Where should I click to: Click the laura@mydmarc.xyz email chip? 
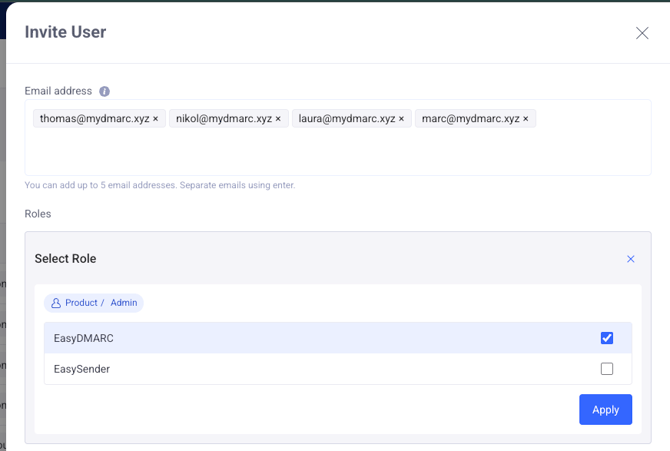346,119
